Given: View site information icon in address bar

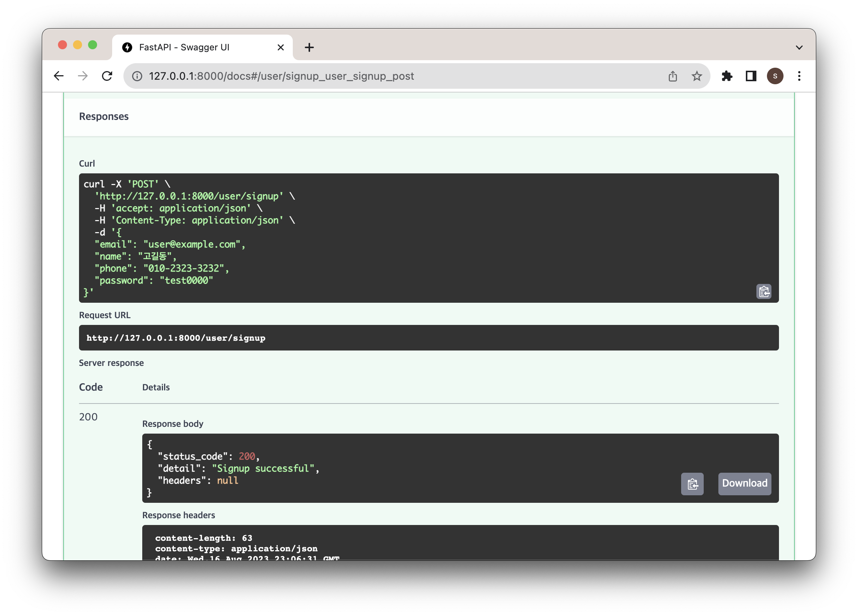Looking at the screenshot, I should click(x=137, y=76).
